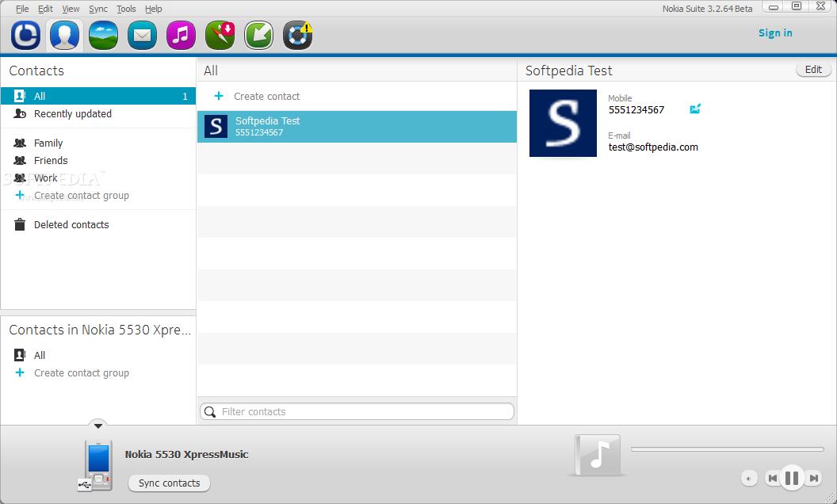Mute the music player volume
The height and width of the screenshot is (504, 837).
pos(749,478)
